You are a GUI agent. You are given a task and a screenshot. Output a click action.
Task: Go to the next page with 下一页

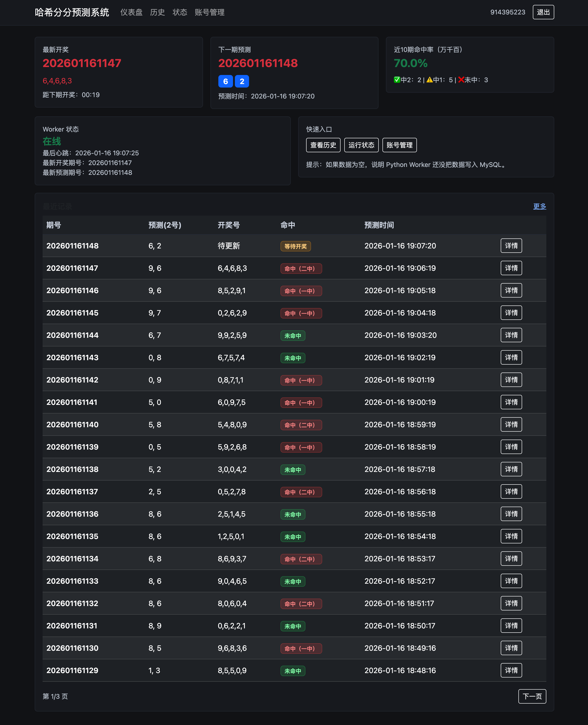pyautogui.click(x=532, y=697)
